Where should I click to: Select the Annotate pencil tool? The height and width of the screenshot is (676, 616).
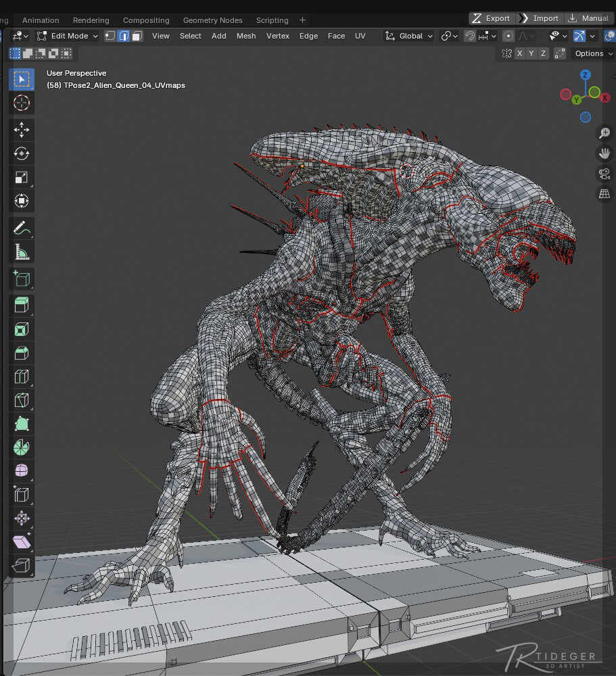click(22, 228)
